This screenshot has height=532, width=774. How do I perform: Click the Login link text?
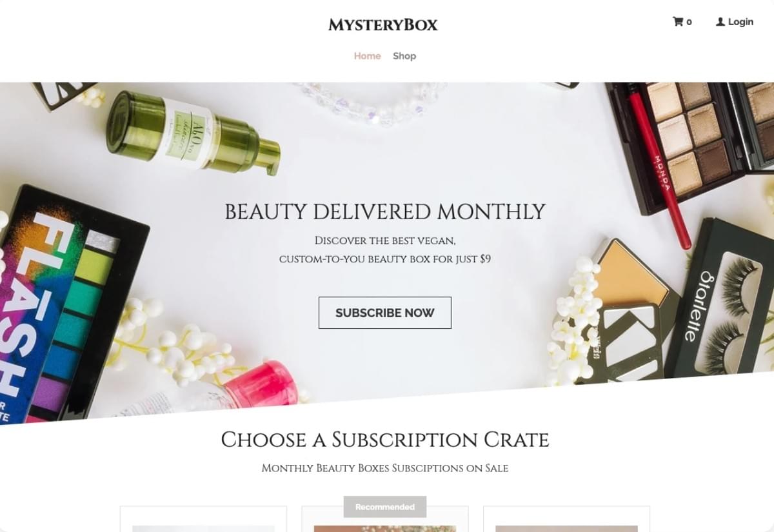tap(740, 21)
